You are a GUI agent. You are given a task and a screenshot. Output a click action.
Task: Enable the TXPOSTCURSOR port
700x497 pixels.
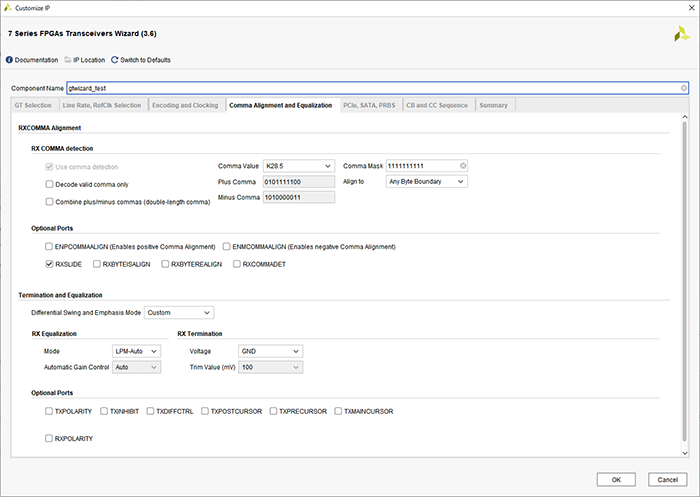[x=204, y=411]
